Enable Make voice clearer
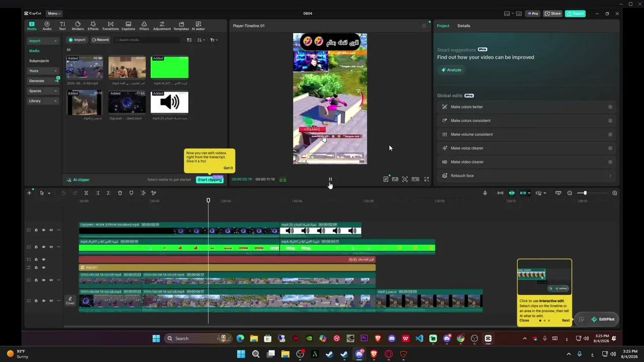 tap(610, 148)
